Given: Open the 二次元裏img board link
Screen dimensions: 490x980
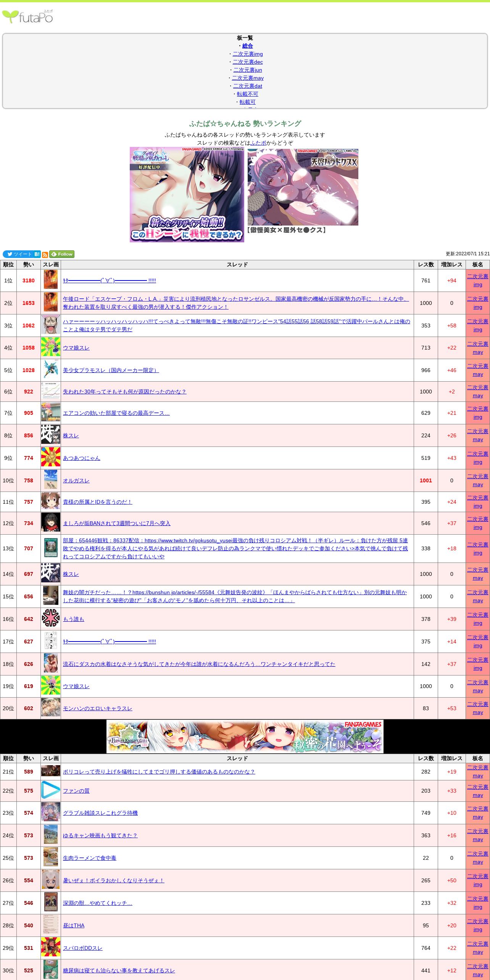Looking at the screenshot, I should coord(248,54).
